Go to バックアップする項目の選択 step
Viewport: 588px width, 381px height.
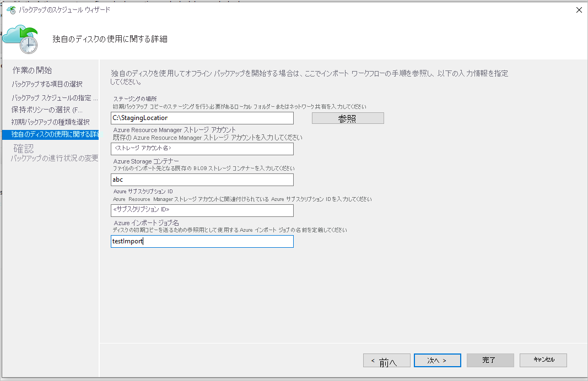pyautogui.click(x=47, y=84)
